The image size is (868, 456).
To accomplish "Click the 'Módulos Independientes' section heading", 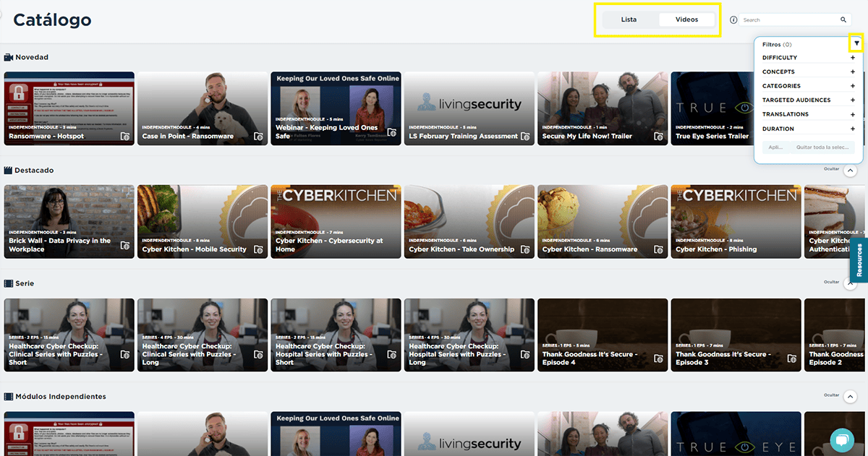I will [x=61, y=397].
